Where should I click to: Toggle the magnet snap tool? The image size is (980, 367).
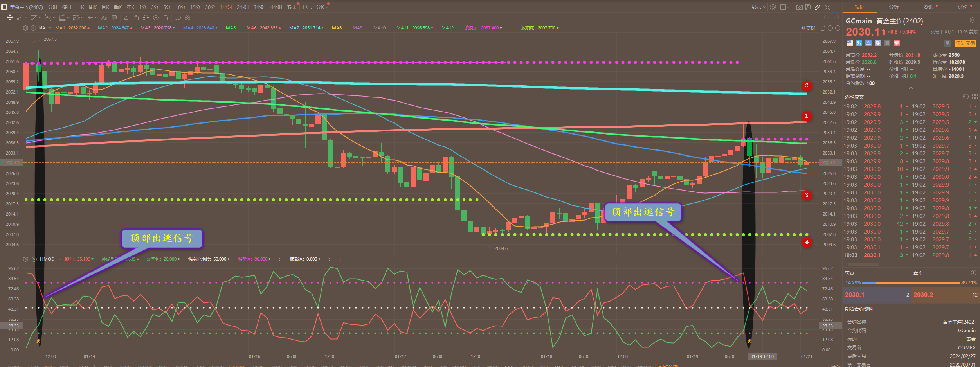tap(136, 18)
